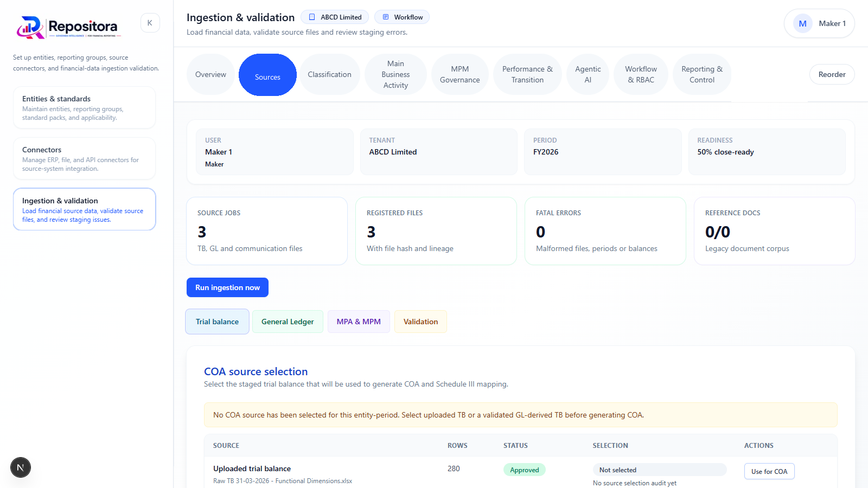Click the ABCD Limited entity chip
The height and width of the screenshot is (488, 868).
pos(335,17)
